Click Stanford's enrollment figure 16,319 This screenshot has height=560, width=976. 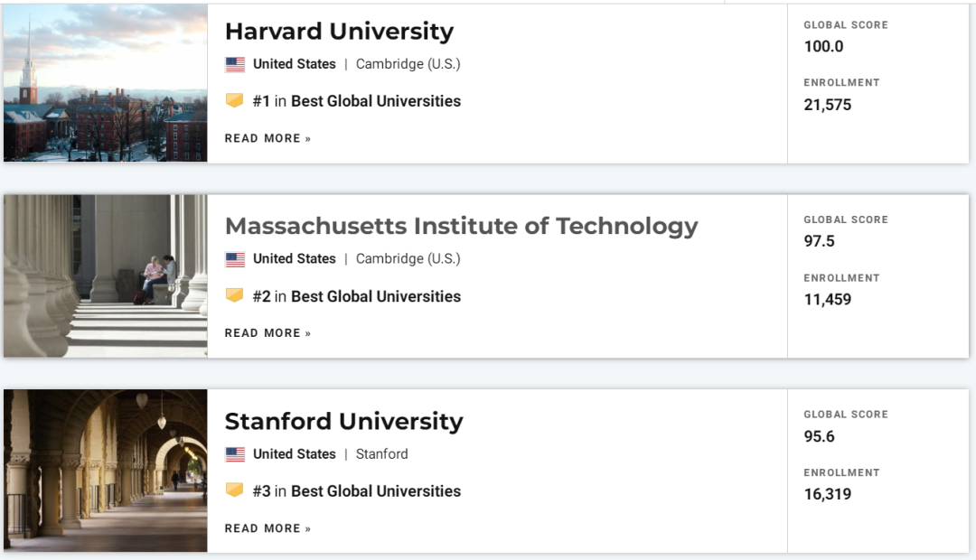click(827, 494)
